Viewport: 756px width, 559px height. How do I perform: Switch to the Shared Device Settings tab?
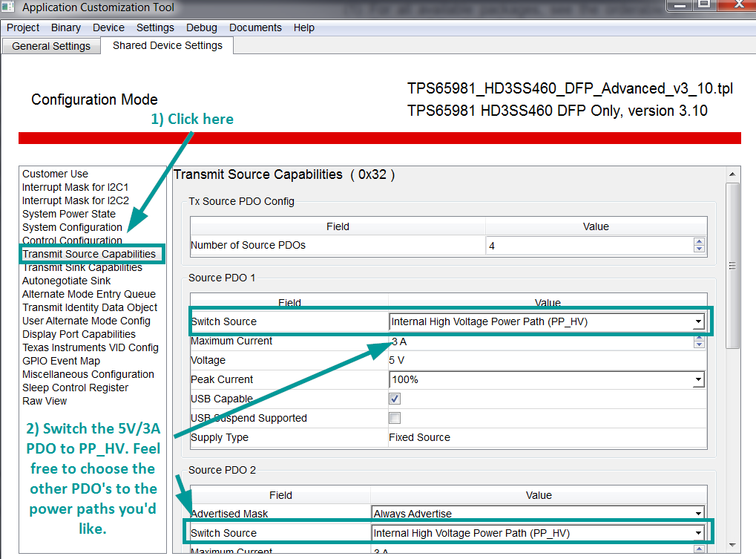tap(168, 45)
